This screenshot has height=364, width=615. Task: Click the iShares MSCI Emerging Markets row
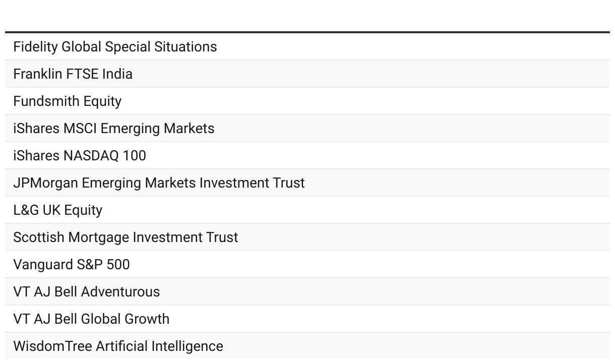click(x=307, y=129)
